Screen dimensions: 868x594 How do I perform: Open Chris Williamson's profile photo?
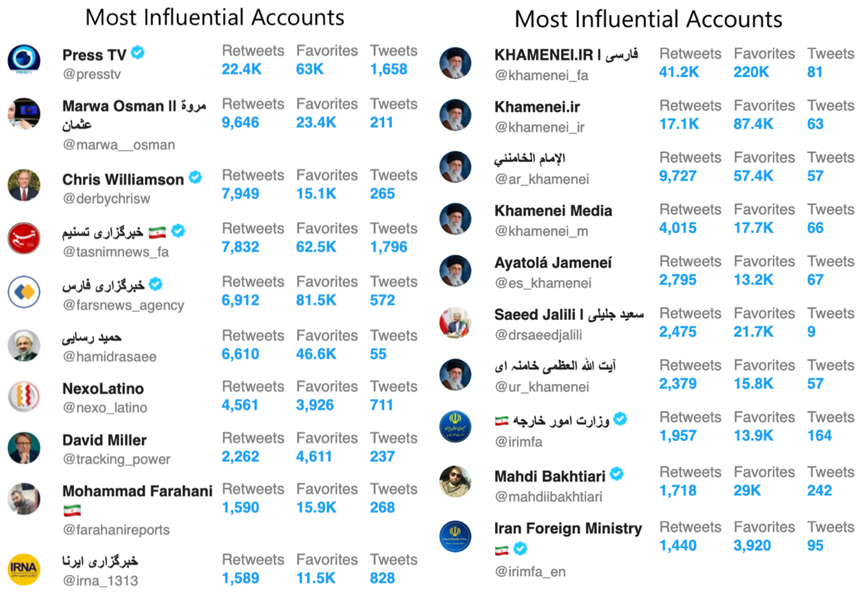[24, 185]
